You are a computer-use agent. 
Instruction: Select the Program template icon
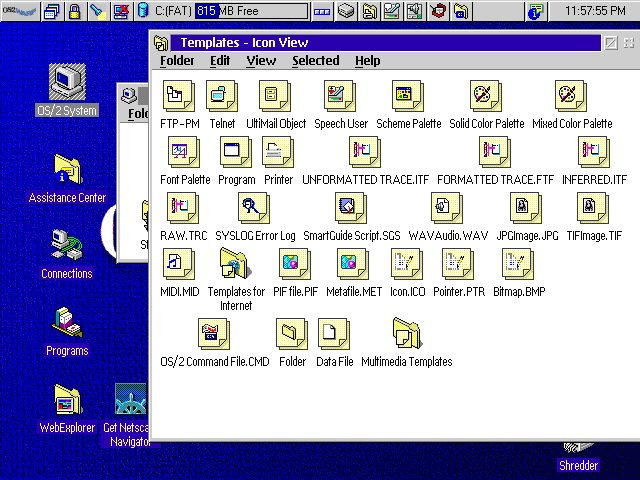tap(236, 152)
